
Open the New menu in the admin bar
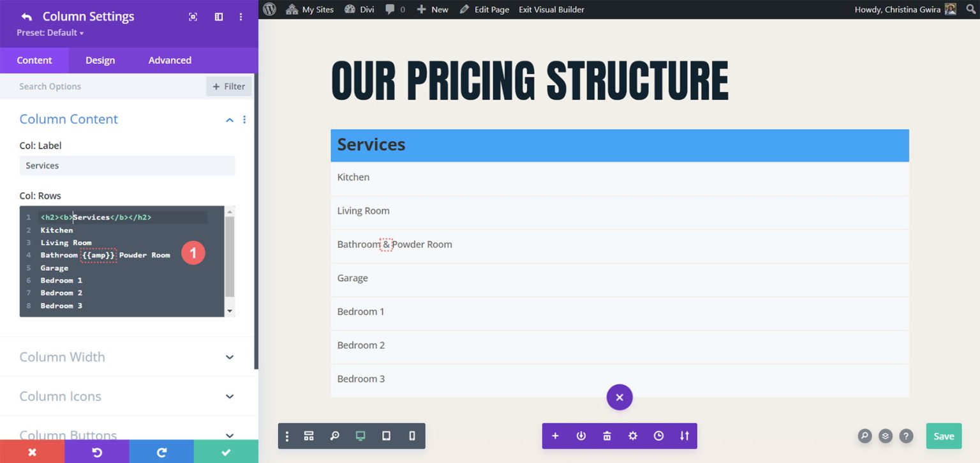tap(433, 9)
